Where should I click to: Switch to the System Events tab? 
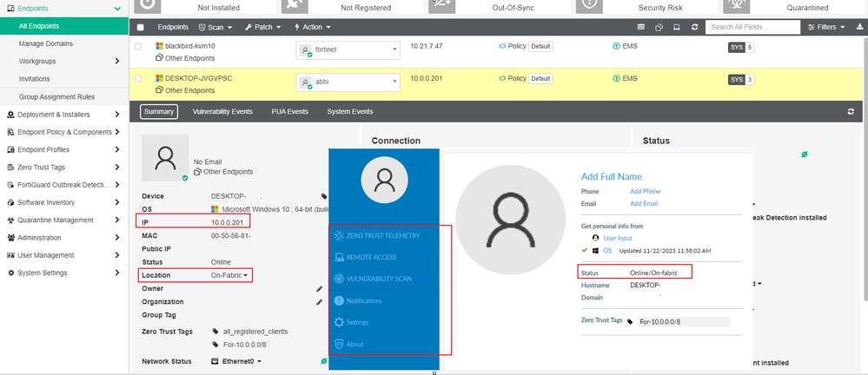(350, 112)
